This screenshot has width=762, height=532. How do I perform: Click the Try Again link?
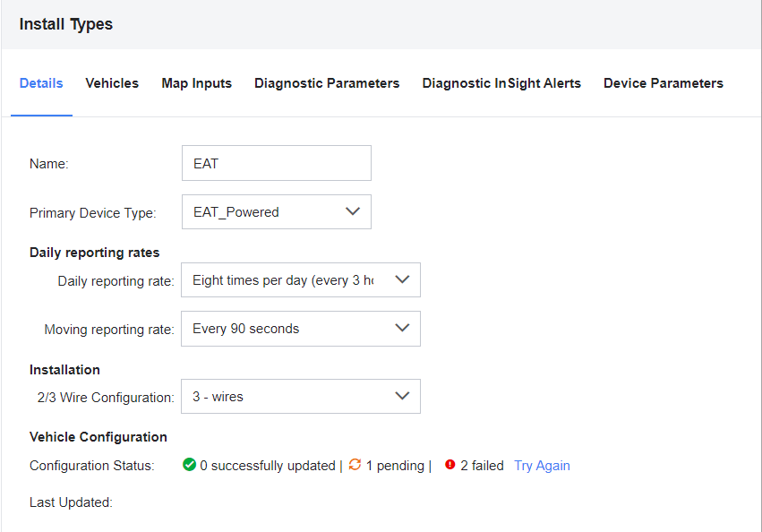click(x=542, y=466)
